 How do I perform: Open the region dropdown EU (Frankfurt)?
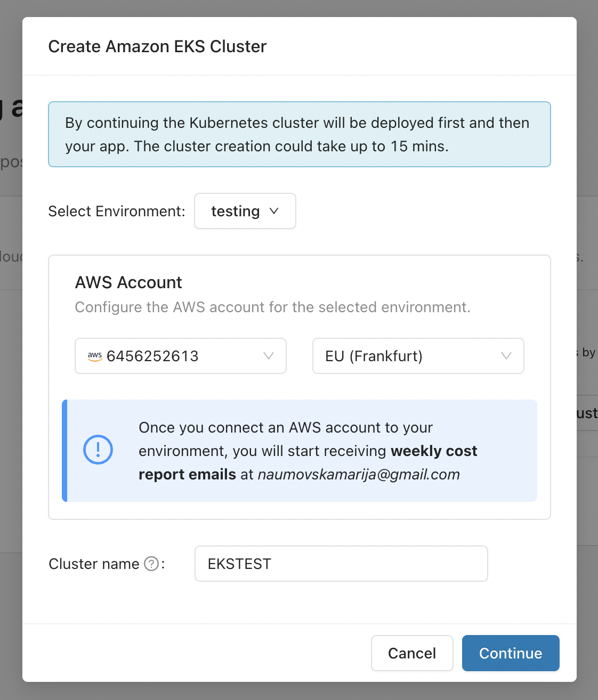(x=418, y=356)
